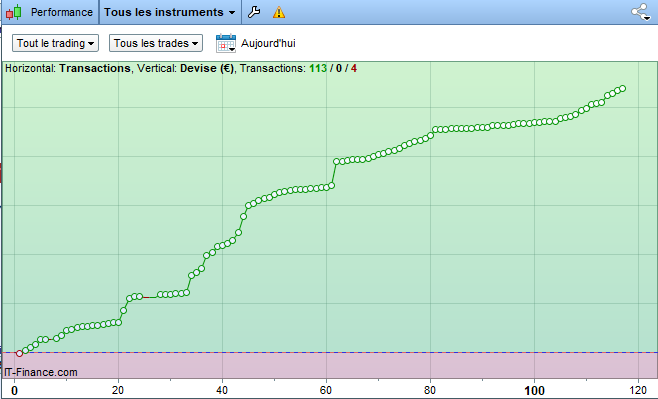This screenshot has width=658, height=399.
Task: Click the x-axis tick label 60
Action: pos(326,391)
